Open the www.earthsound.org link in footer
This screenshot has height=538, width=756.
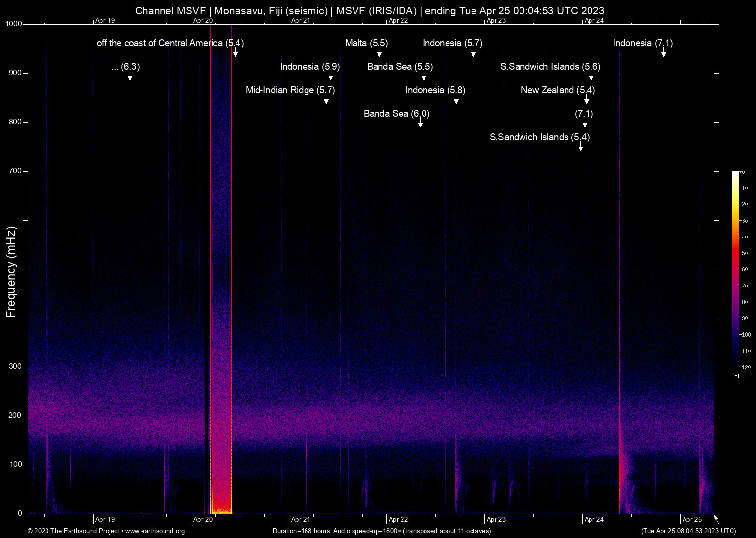[155, 531]
